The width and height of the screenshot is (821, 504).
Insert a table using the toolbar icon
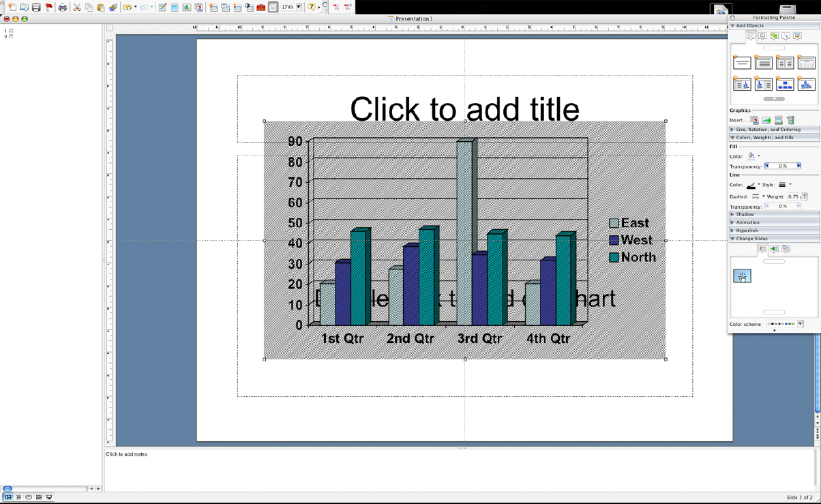pyautogui.click(x=175, y=7)
